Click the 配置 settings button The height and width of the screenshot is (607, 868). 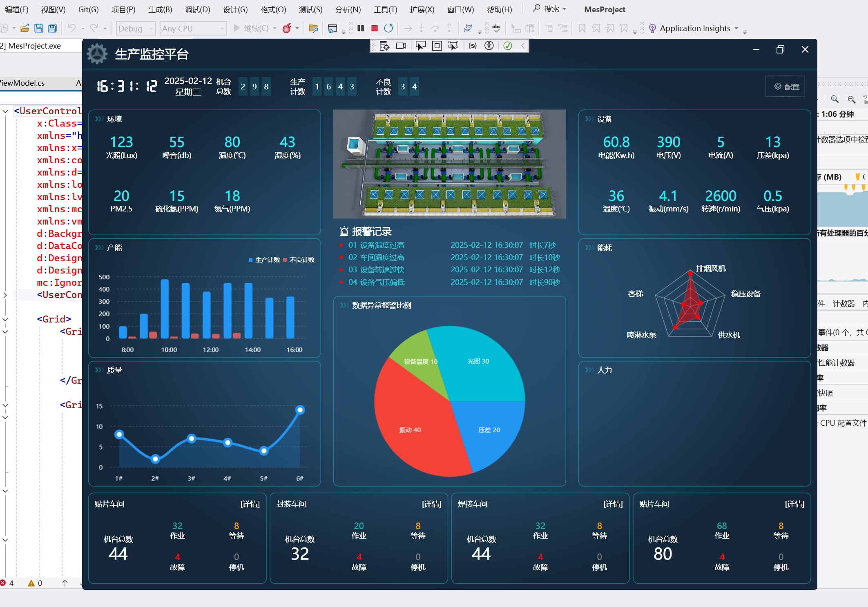tap(786, 87)
